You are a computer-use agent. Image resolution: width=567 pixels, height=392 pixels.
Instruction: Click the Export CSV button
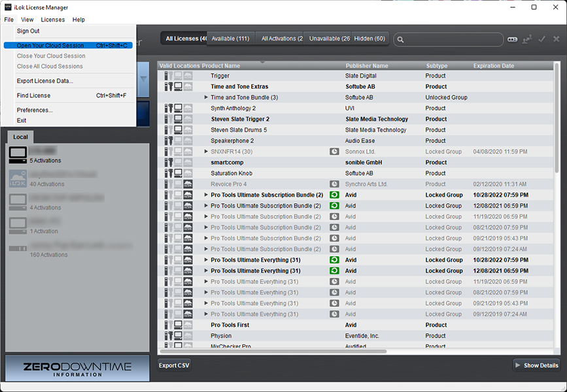pos(174,365)
